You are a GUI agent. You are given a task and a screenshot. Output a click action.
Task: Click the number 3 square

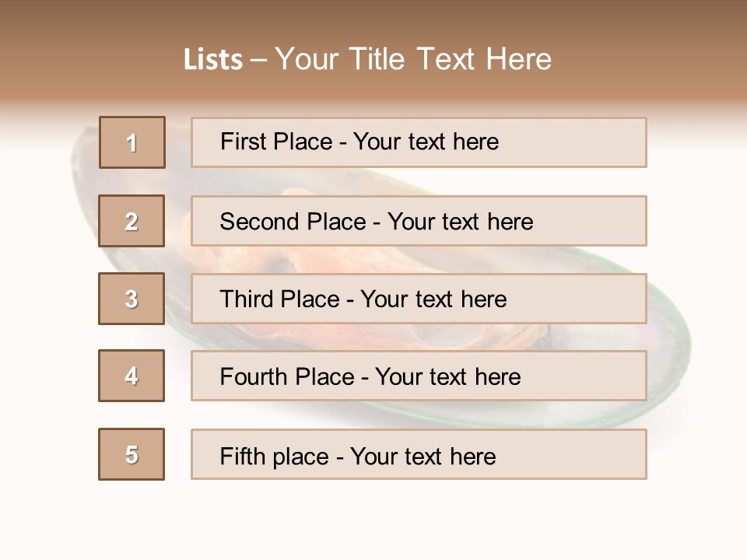pyautogui.click(x=132, y=299)
